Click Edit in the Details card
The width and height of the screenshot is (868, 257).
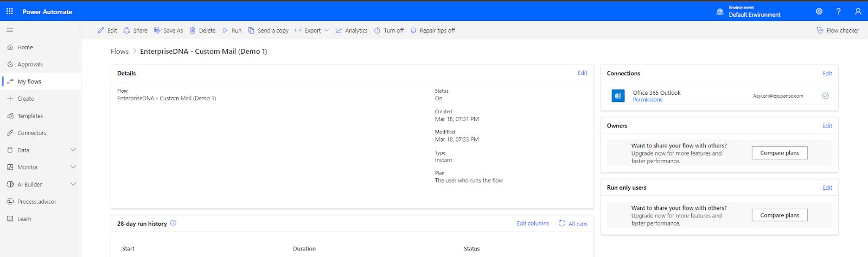pyautogui.click(x=582, y=73)
